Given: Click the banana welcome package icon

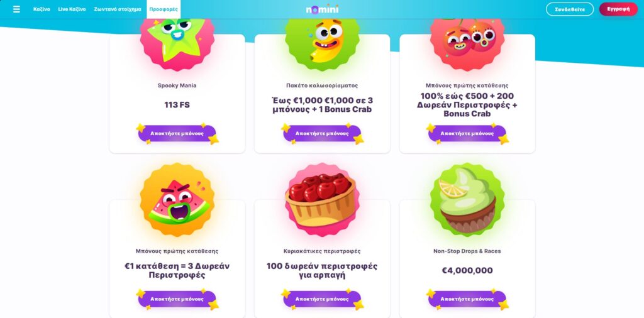Looking at the screenshot, I should tap(323, 40).
